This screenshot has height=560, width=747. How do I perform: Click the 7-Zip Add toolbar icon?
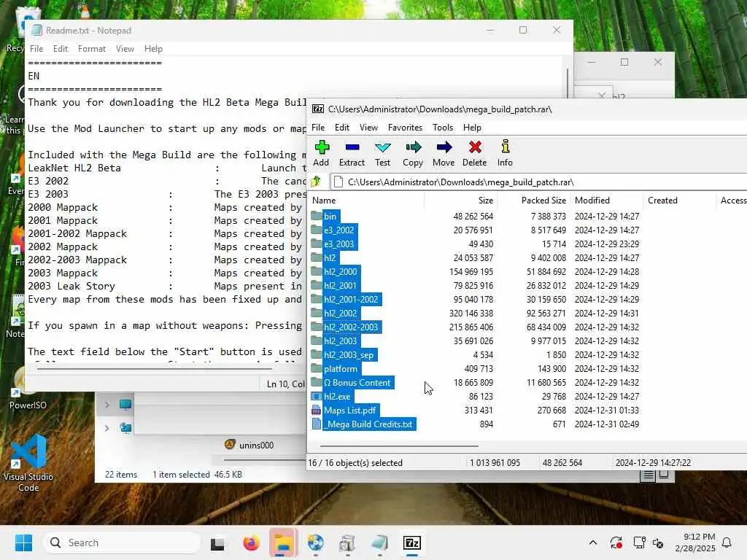(x=322, y=147)
